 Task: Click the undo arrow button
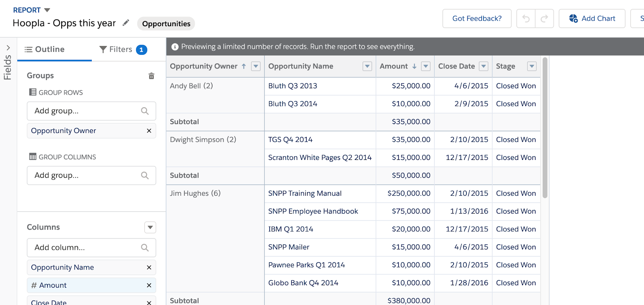coord(526,19)
